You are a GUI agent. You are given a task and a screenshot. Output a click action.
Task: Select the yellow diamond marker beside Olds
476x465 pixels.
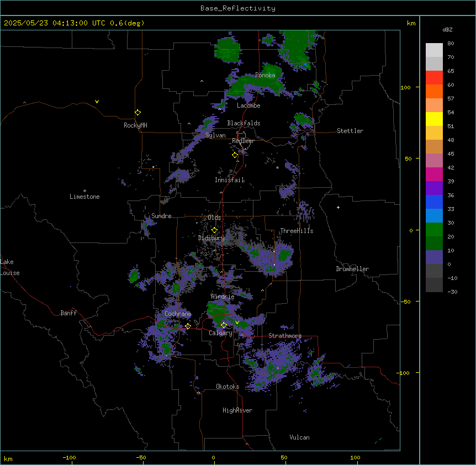[x=214, y=230]
